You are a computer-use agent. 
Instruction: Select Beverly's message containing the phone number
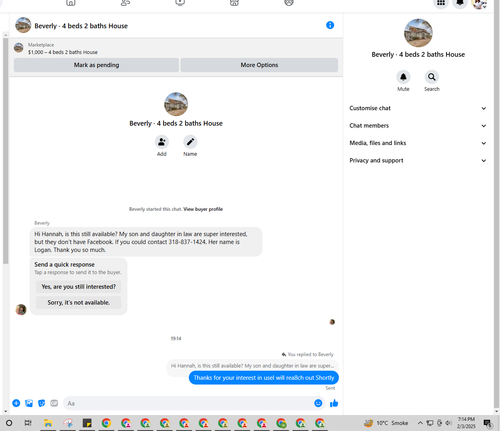pyautogui.click(x=146, y=242)
